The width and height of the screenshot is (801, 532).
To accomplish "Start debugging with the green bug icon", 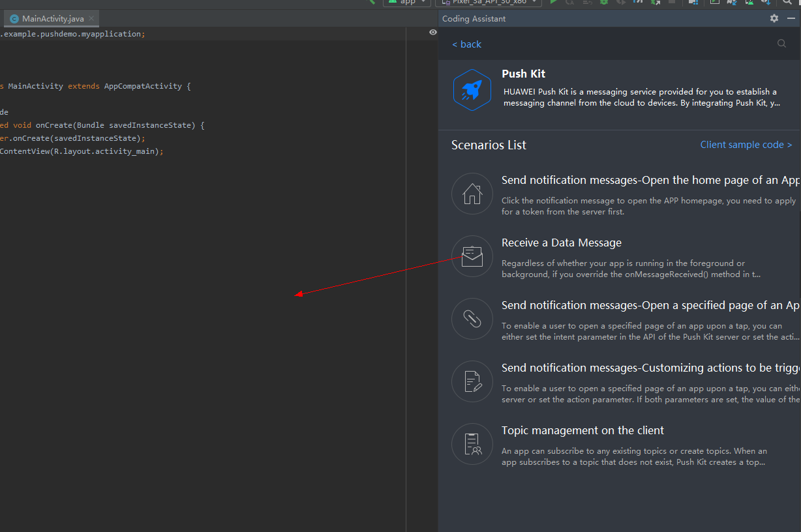I will [x=604, y=2].
